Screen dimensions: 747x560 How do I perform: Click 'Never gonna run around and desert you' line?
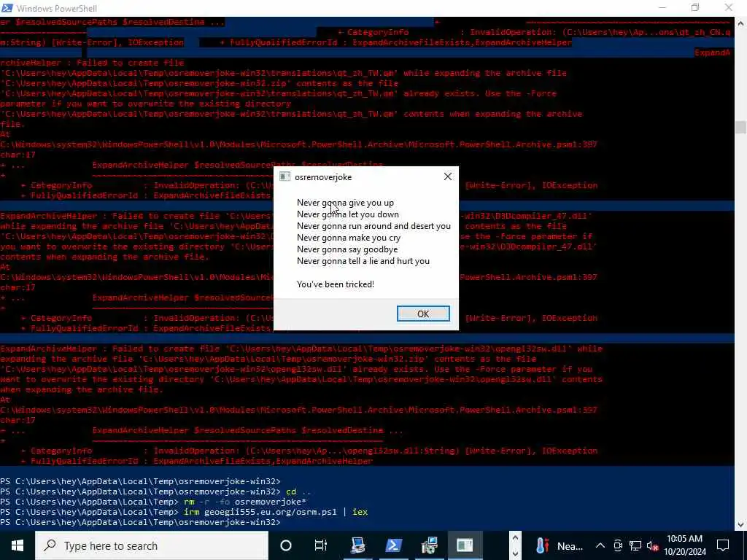click(x=373, y=226)
